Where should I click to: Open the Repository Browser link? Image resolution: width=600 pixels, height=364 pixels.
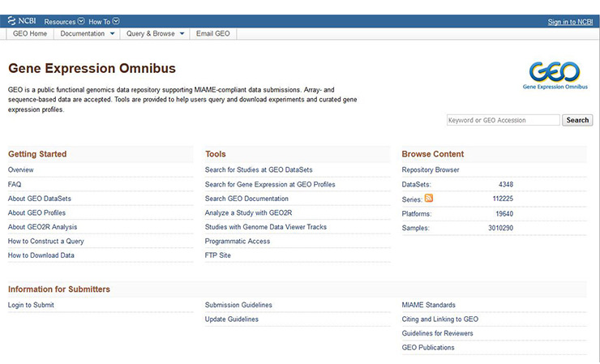(431, 170)
